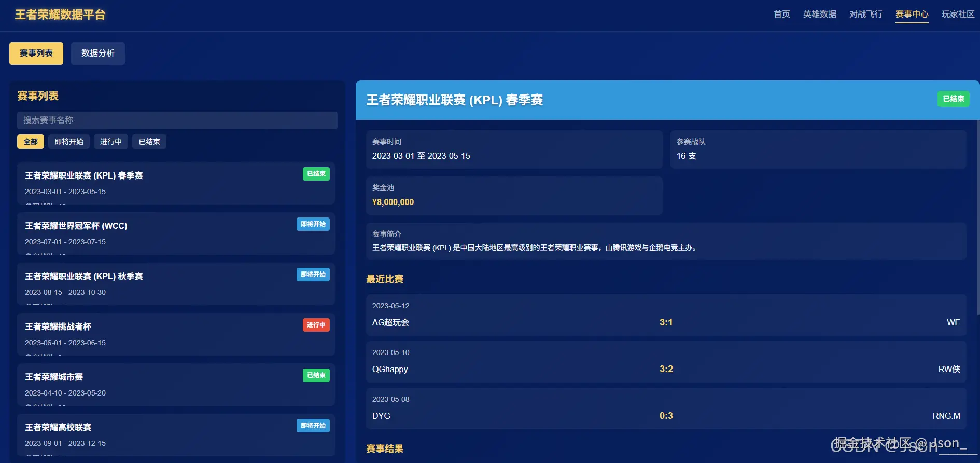Click the 3:1 match score

point(666,322)
